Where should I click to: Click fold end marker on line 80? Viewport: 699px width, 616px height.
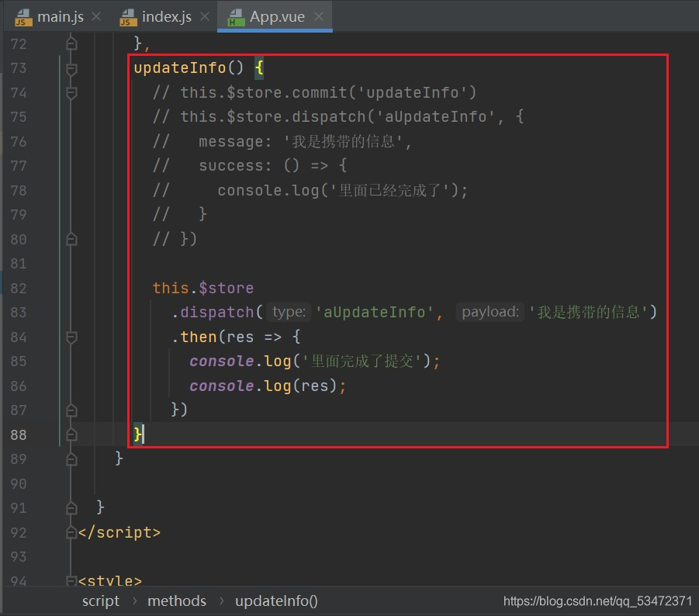(71, 240)
